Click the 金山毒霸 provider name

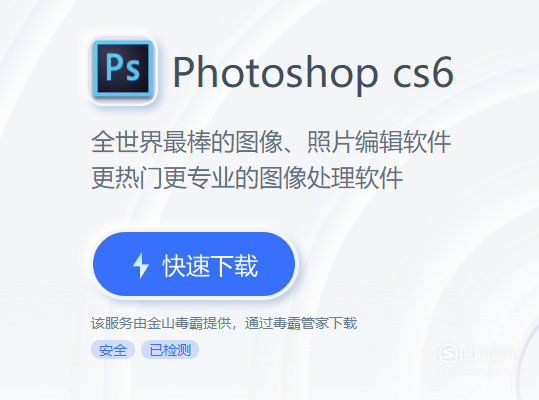(x=175, y=323)
